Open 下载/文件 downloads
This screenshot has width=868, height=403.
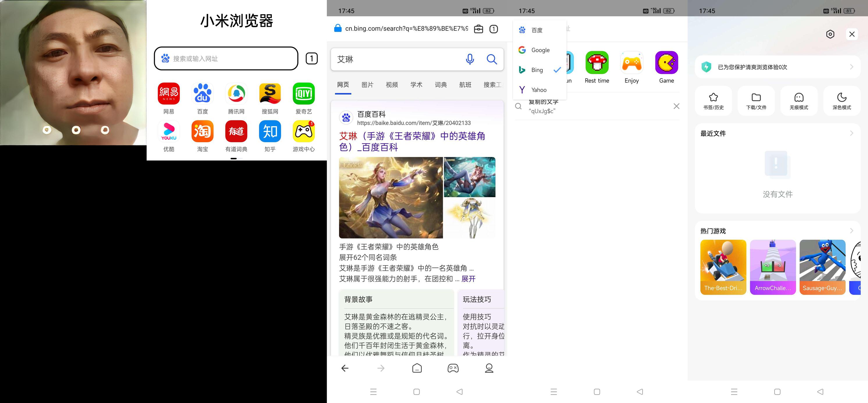tap(756, 101)
